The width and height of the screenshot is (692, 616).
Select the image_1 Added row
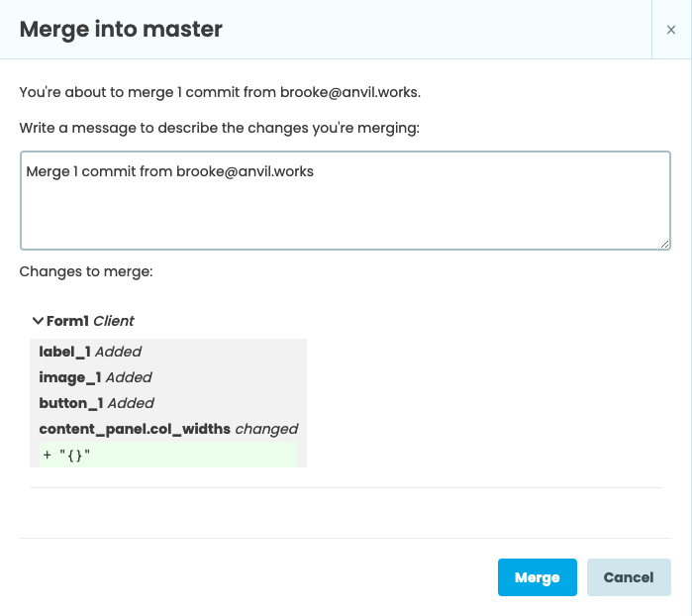[x=95, y=377]
